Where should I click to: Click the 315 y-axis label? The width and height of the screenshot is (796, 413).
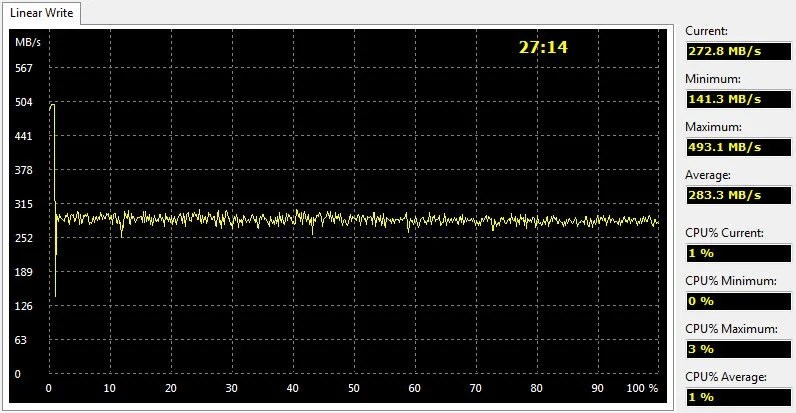click(23, 204)
